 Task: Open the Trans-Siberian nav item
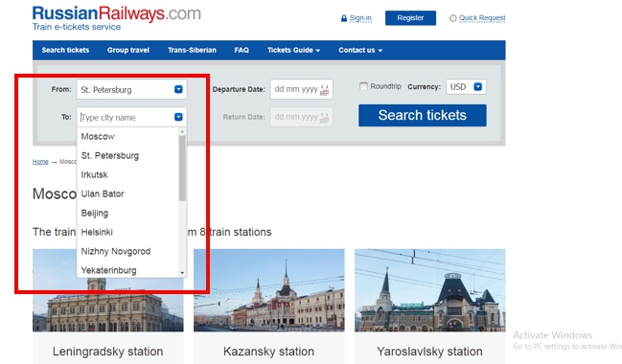pos(192,50)
